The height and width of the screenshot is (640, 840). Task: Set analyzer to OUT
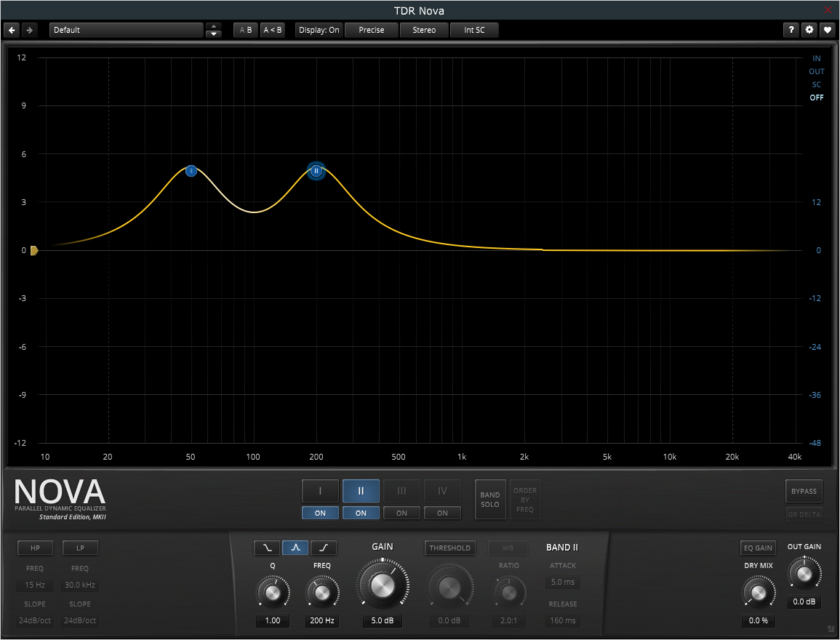click(816, 71)
